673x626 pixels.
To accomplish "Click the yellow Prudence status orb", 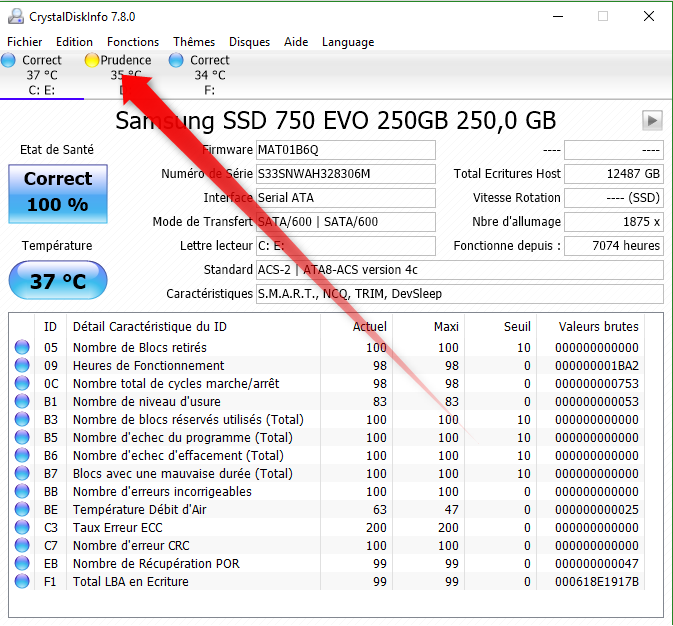I will 92,60.
